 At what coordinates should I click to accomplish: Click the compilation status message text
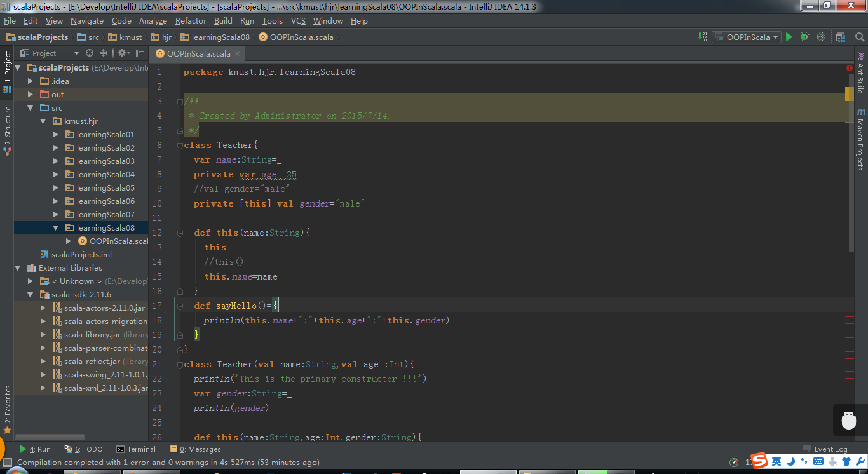(x=168, y=463)
